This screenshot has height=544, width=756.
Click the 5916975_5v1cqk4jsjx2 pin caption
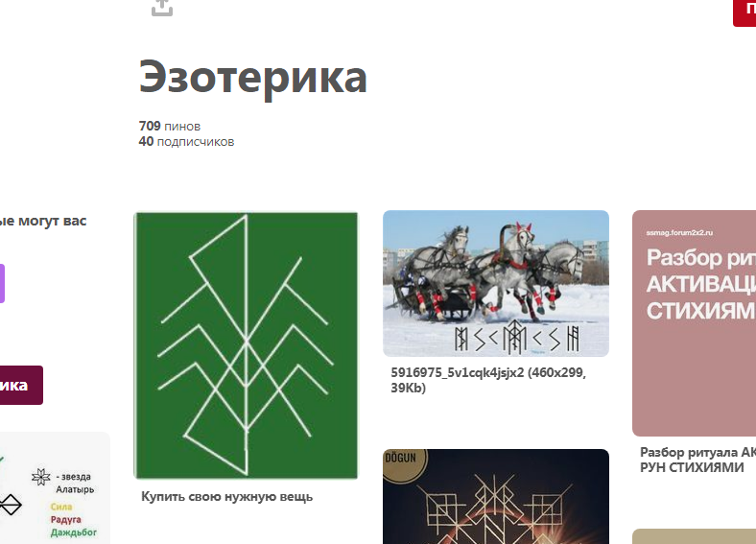(488, 380)
